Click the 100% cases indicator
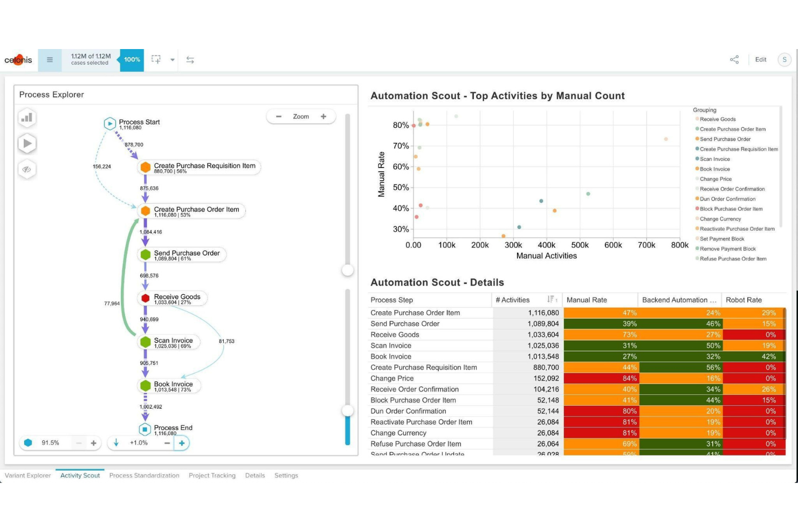Viewport: 798px width, 532px height. pyautogui.click(x=132, y=60)
